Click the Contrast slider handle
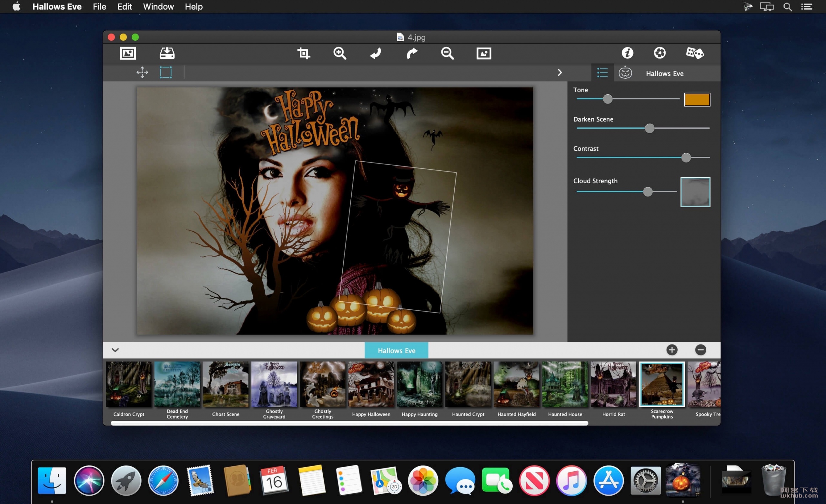The width and height of the screenshot is (826, 504). click(686, 157)
